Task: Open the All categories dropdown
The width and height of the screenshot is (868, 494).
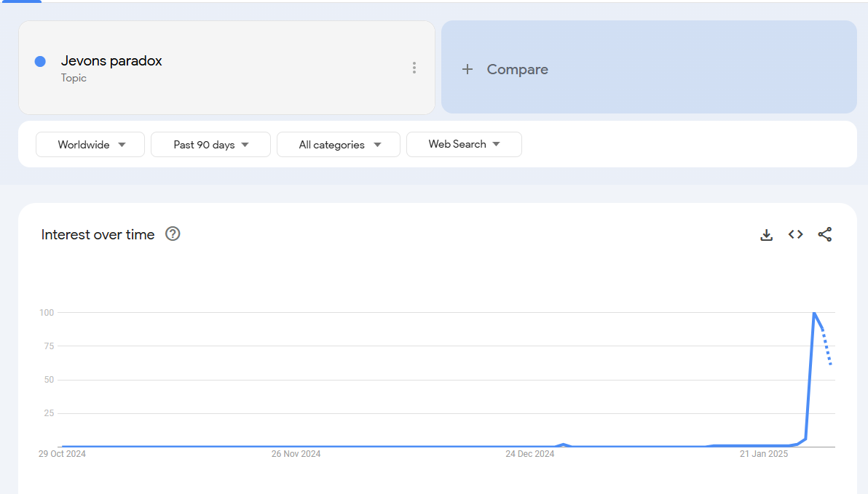Action: point(338,144)
